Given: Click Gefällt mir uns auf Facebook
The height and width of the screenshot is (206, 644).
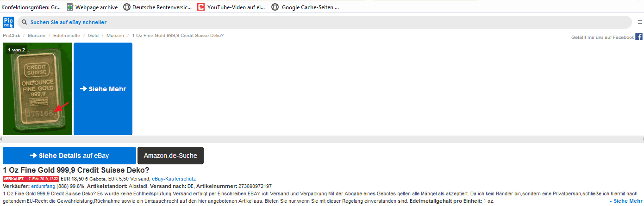Looking at the screenshot, I should [x=602, y=37].
